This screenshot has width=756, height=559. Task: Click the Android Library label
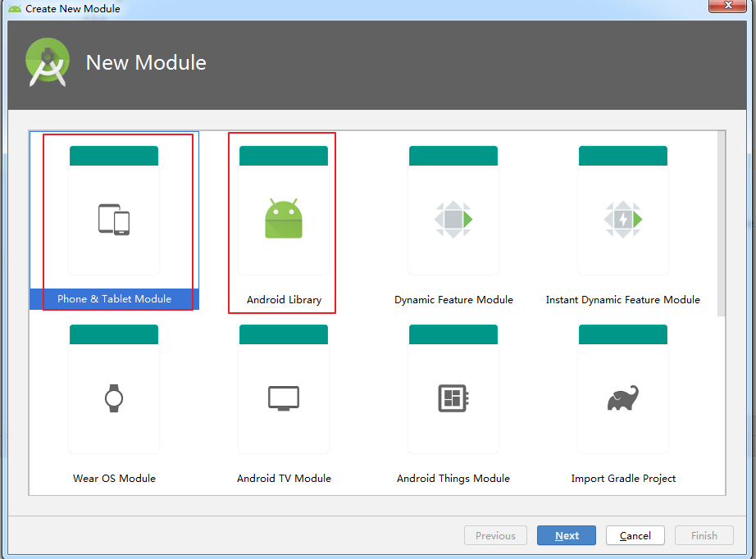pos(284,300)
